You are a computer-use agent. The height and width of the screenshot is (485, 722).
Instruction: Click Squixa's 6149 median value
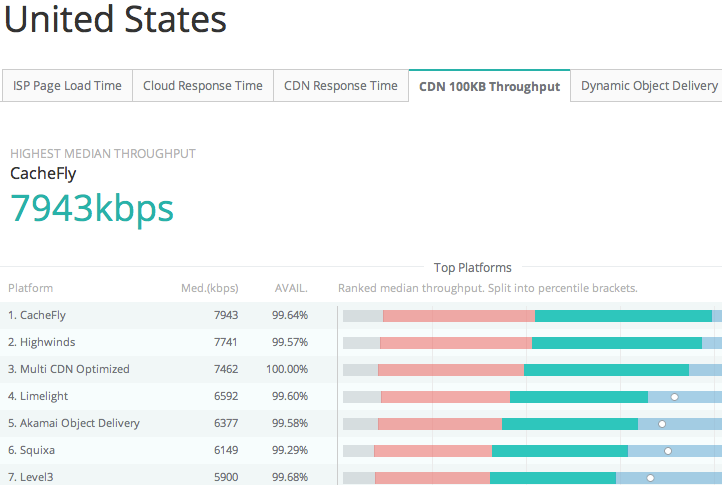point(226,450)
